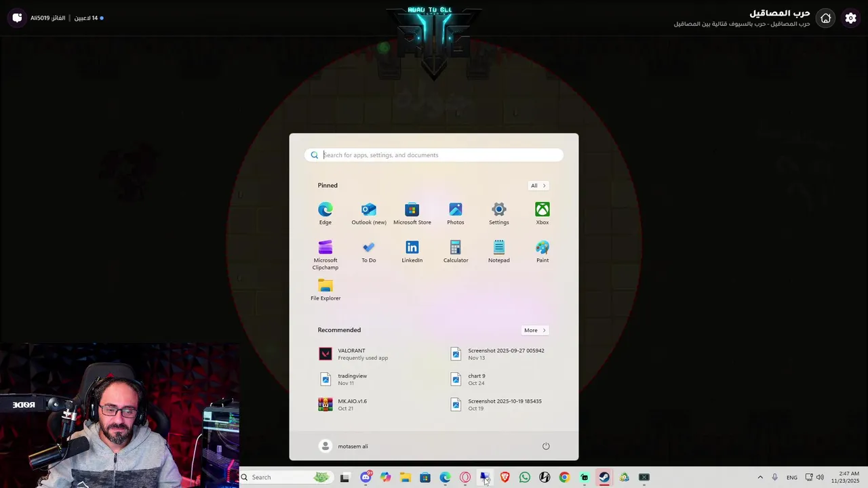The image size is (868, 488).
Task: Click the taskbar Search box
Action: [285, 477]
